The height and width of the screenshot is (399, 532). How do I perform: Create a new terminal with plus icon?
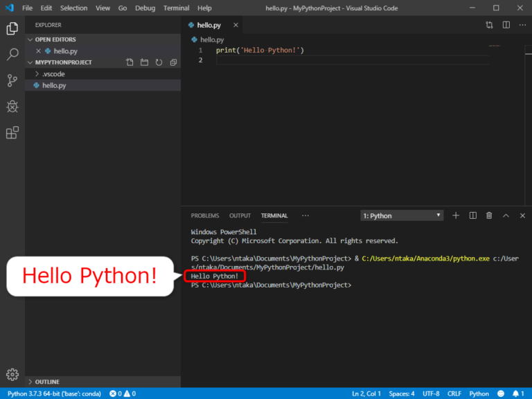pos(456,215)
